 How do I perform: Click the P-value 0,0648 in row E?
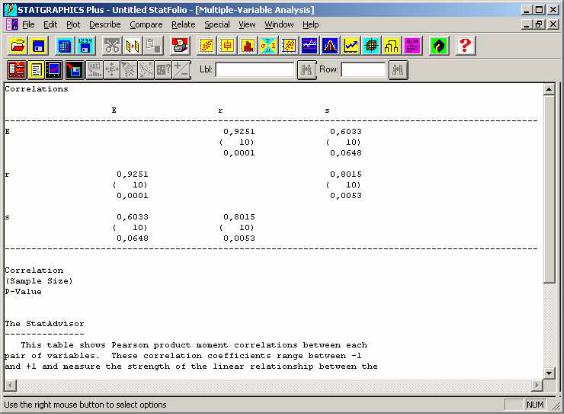(346, 153)
